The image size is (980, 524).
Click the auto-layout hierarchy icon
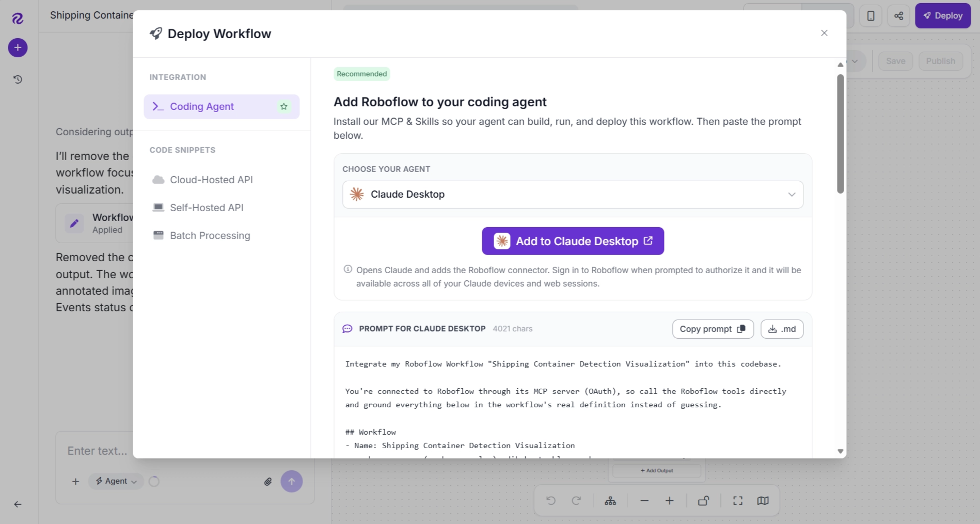coord(610,501)
